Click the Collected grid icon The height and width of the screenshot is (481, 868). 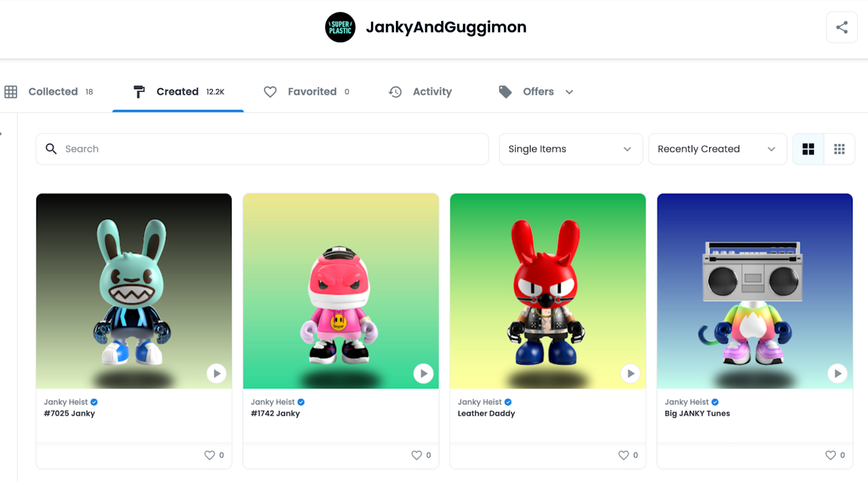pyautogui.click(x=11, y=92)
